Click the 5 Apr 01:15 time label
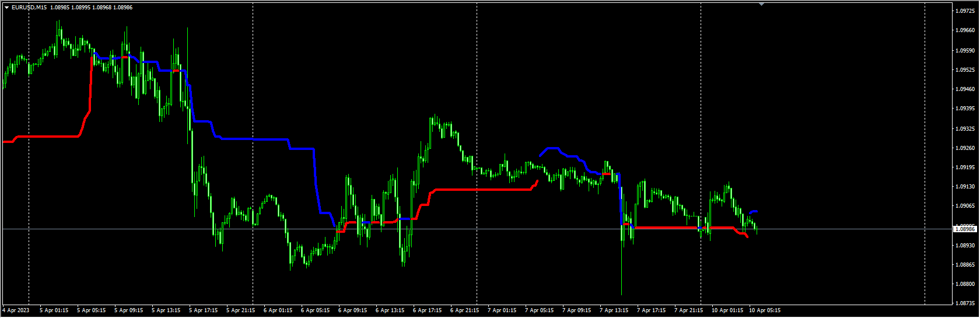Screen dimensions: 980x318 pos(54,310)
